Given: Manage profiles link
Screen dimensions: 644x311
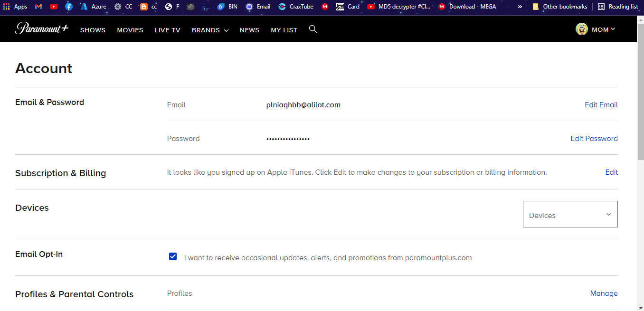Looking at the screenshot, I should (604, 293).
